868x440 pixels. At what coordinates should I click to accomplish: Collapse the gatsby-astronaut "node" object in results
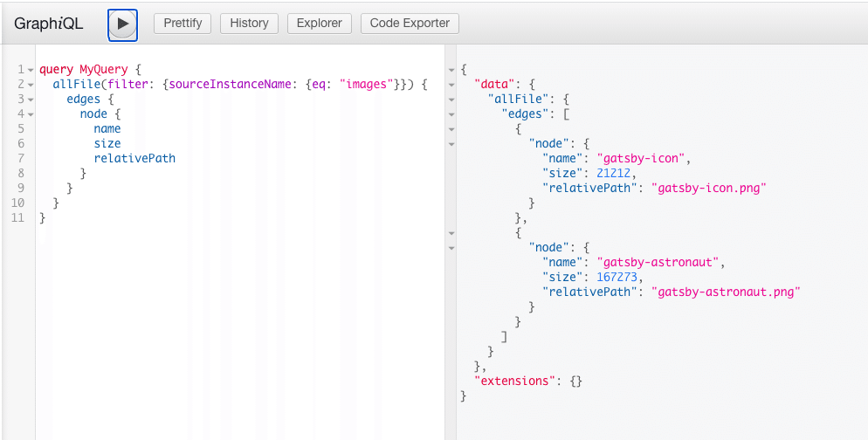tap(451, 248)
